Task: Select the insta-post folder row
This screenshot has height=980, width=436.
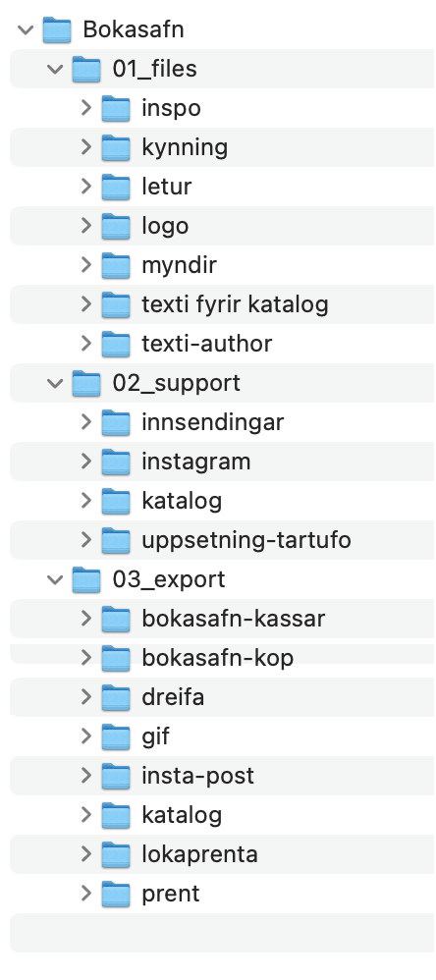Action: click(222, 776)
